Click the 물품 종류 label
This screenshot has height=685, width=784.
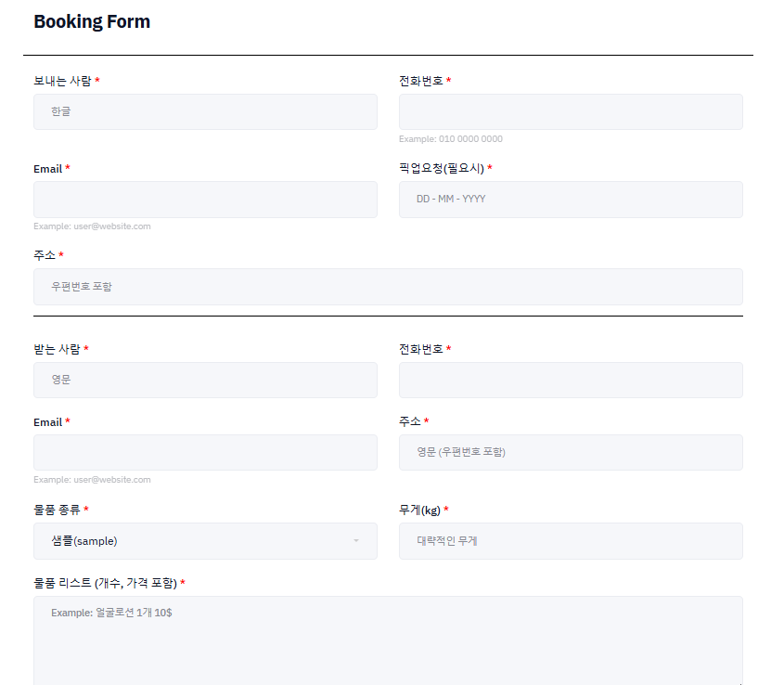tap(57, 510)
